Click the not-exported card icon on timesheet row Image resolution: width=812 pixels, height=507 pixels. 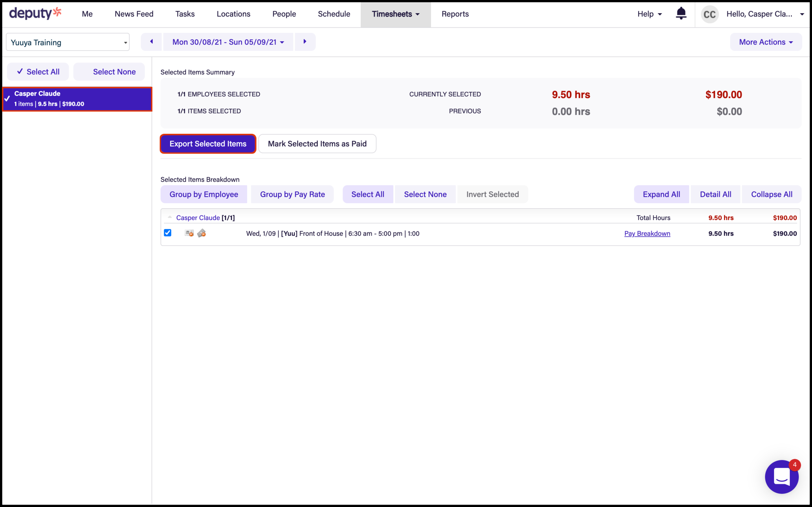tap(189, 233)
